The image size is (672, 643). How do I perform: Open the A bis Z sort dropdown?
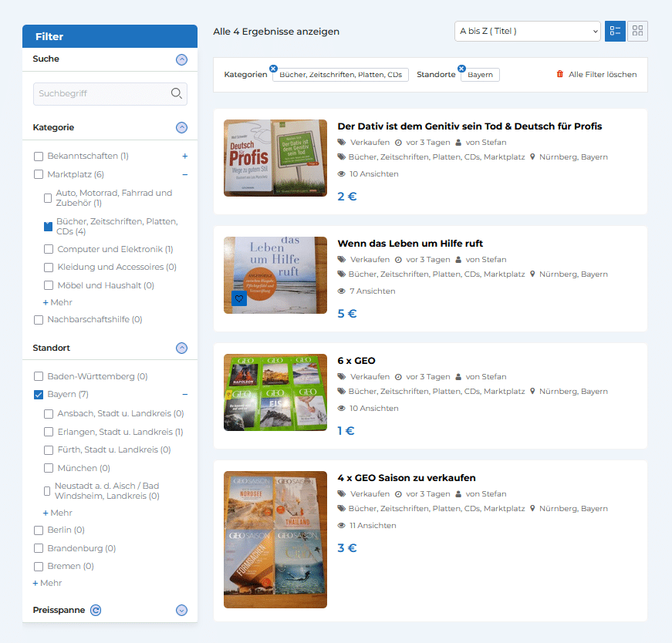(527, 31)
